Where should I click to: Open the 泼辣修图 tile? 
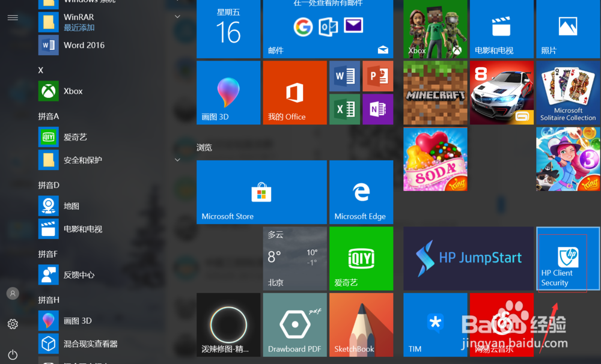(x=228, y=325)
